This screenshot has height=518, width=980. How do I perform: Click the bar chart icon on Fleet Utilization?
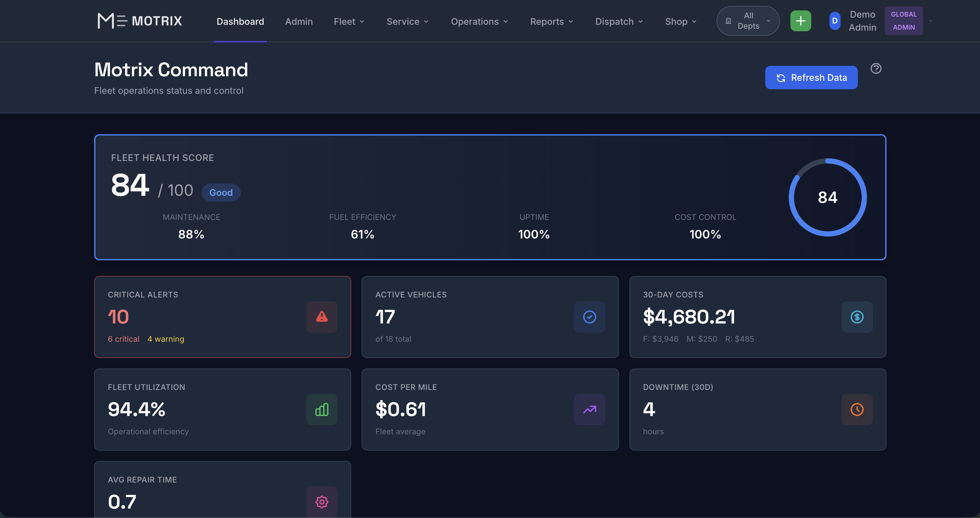point(322,410)
